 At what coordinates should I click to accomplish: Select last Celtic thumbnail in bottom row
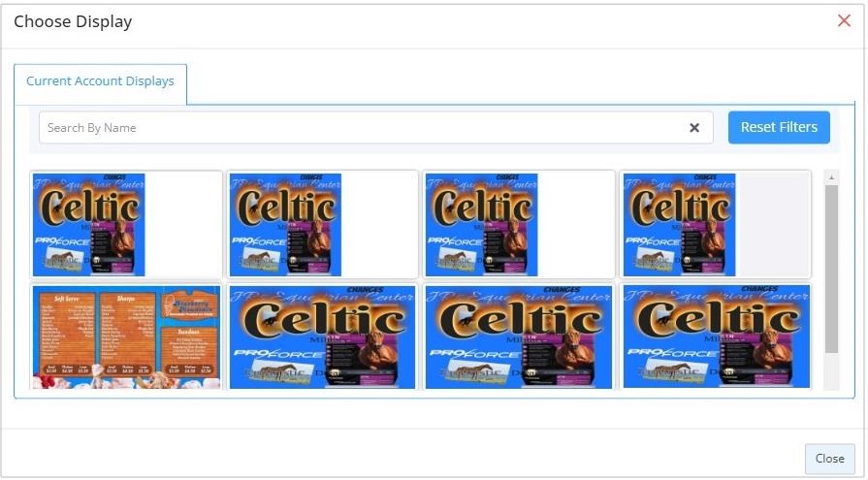717,337
